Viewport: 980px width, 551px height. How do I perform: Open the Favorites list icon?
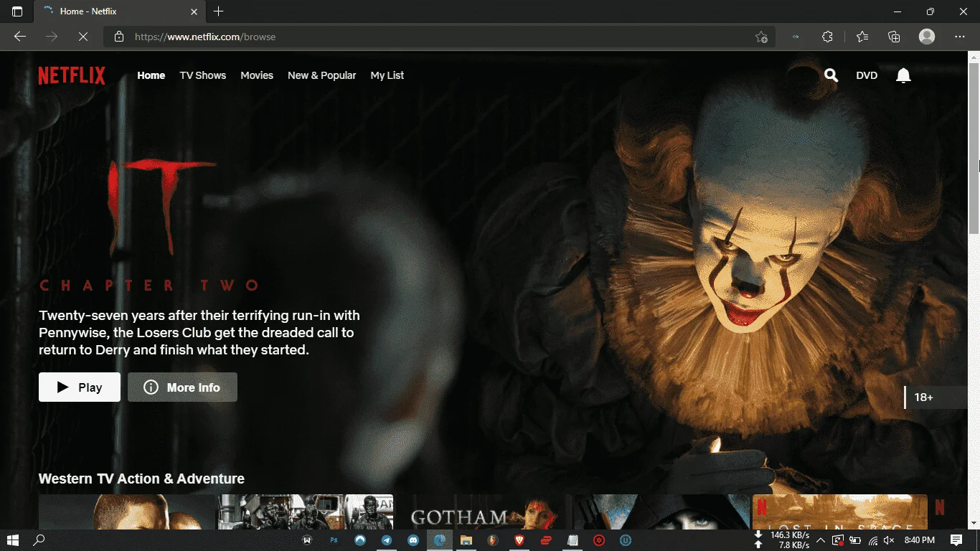point(862,37)
